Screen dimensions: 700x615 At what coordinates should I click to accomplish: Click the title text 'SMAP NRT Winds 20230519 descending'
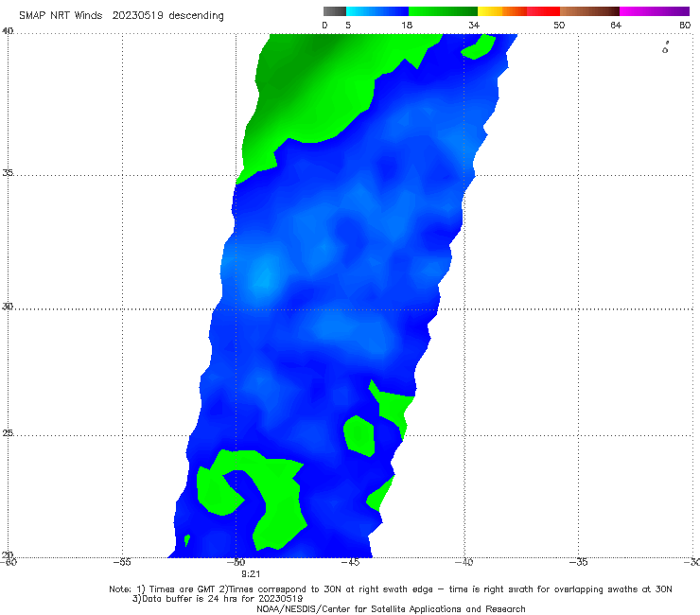pos(121,16)
